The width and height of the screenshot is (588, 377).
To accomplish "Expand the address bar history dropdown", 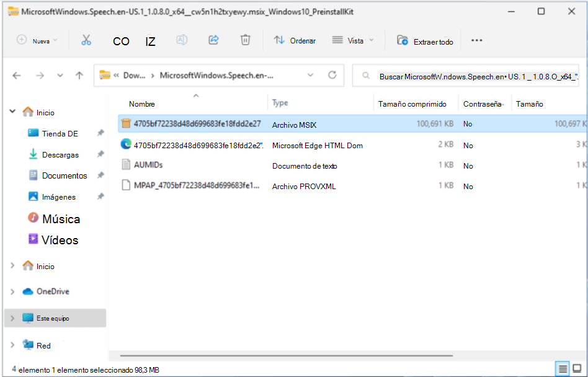I will point(311,75).
